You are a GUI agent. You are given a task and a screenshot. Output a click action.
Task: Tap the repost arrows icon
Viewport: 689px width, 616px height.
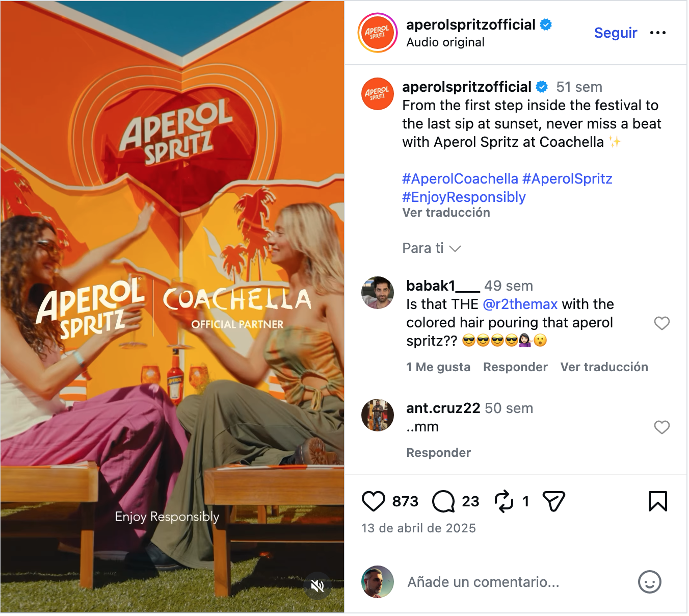click(504, 501)
